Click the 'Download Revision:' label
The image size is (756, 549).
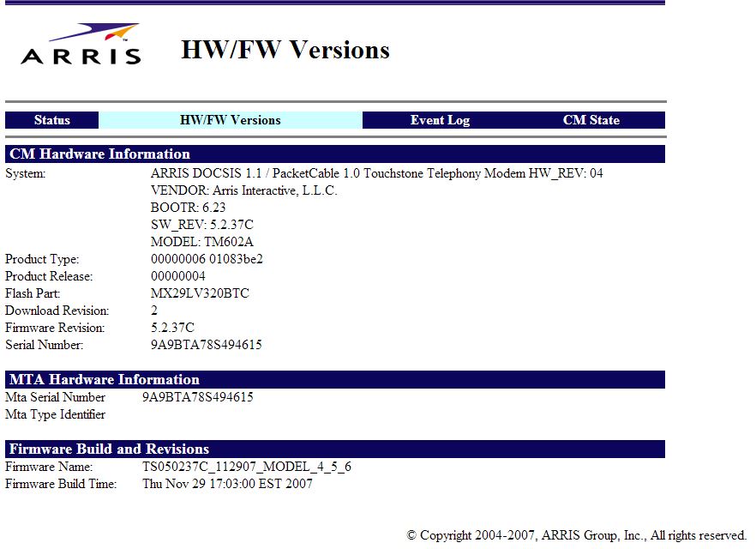pos(57,311)
